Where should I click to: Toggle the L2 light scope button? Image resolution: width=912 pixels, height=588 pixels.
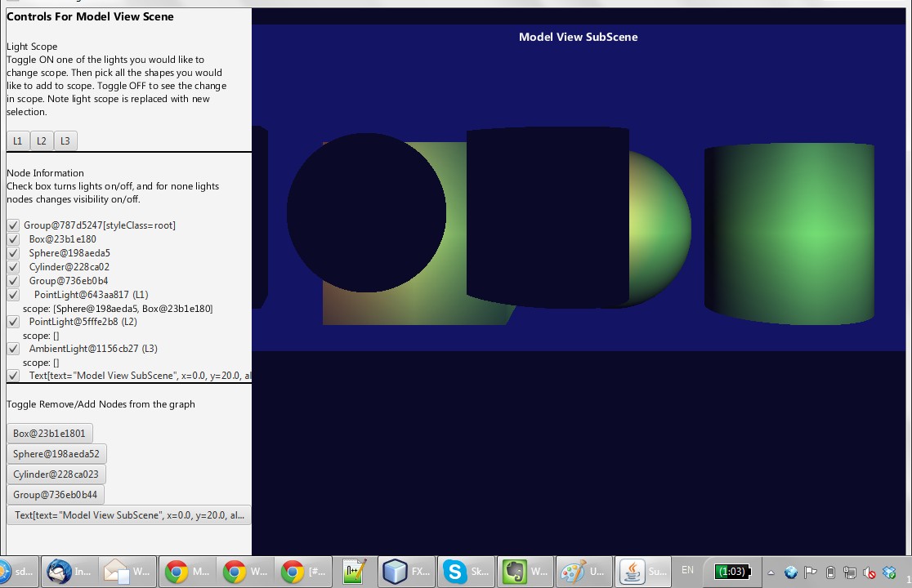(x=42, y=141)
